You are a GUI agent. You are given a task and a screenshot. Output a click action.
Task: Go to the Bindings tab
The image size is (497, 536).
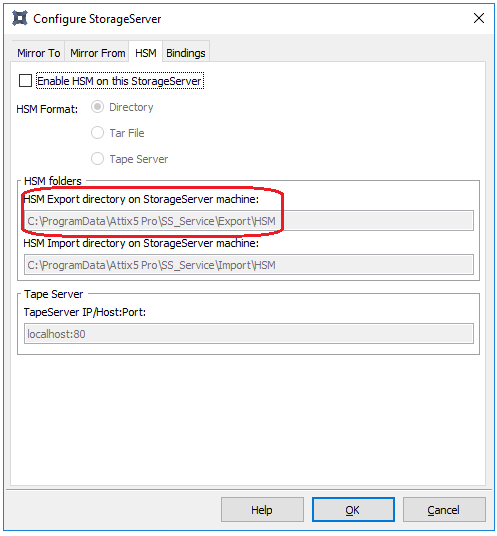point(186,53)
